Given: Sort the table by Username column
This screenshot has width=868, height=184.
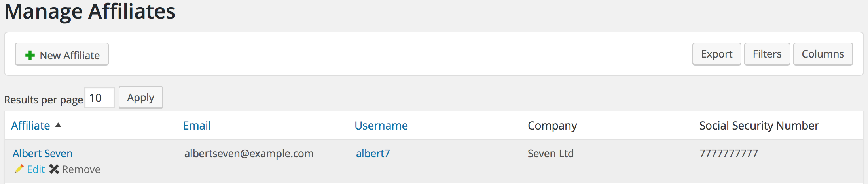Looking at the screenshot, I should point(381,126).
